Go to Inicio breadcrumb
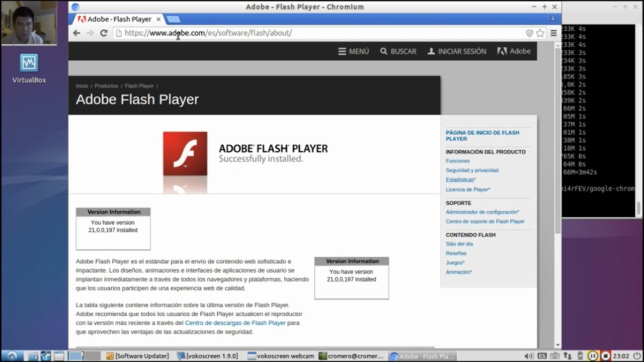 82,86
